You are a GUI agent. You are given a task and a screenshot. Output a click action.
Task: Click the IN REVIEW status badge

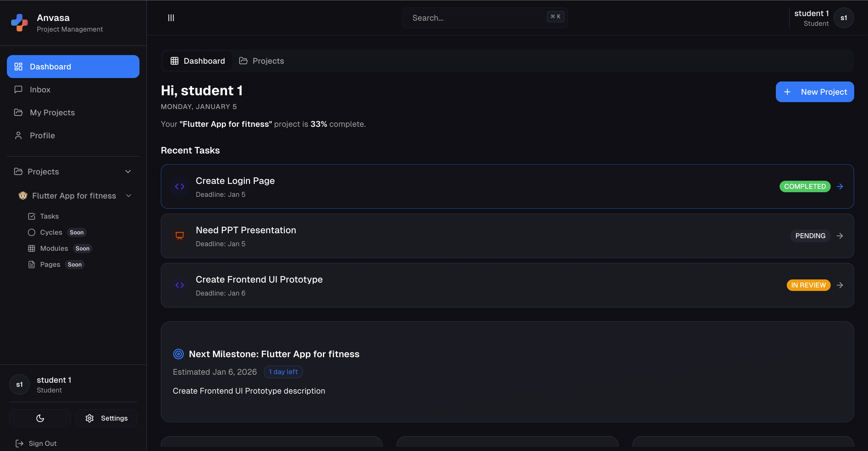(x=808, y=285)
